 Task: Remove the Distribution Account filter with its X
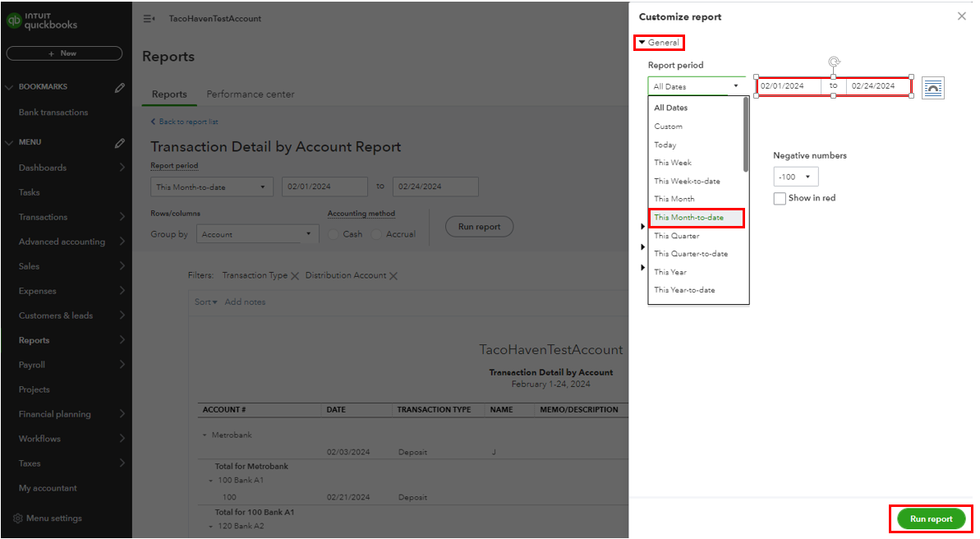393,276
